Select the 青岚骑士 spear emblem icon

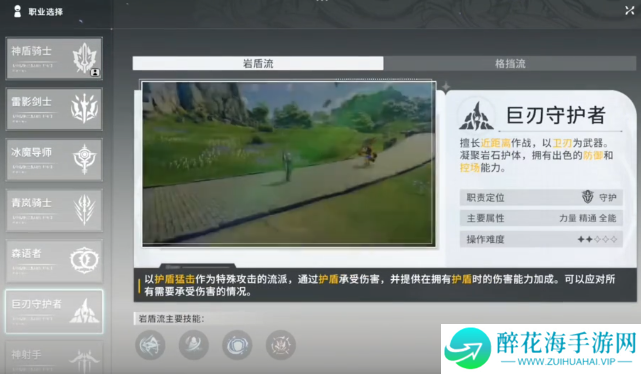(84, 210)
